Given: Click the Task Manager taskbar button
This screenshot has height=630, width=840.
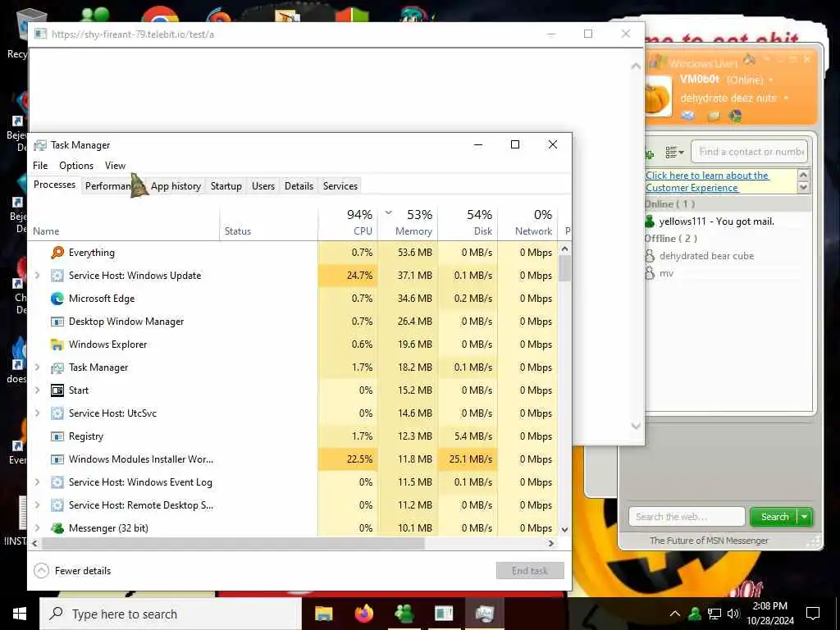Looking at the screenshot, I should [484, 614].
